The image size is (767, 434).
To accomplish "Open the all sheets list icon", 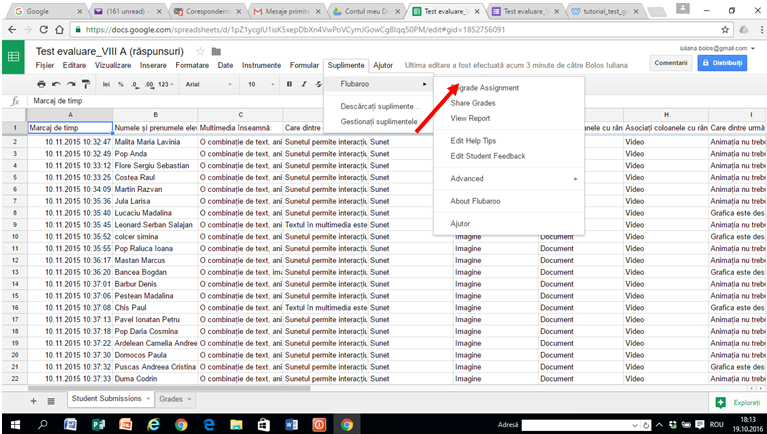I will 51,401.
